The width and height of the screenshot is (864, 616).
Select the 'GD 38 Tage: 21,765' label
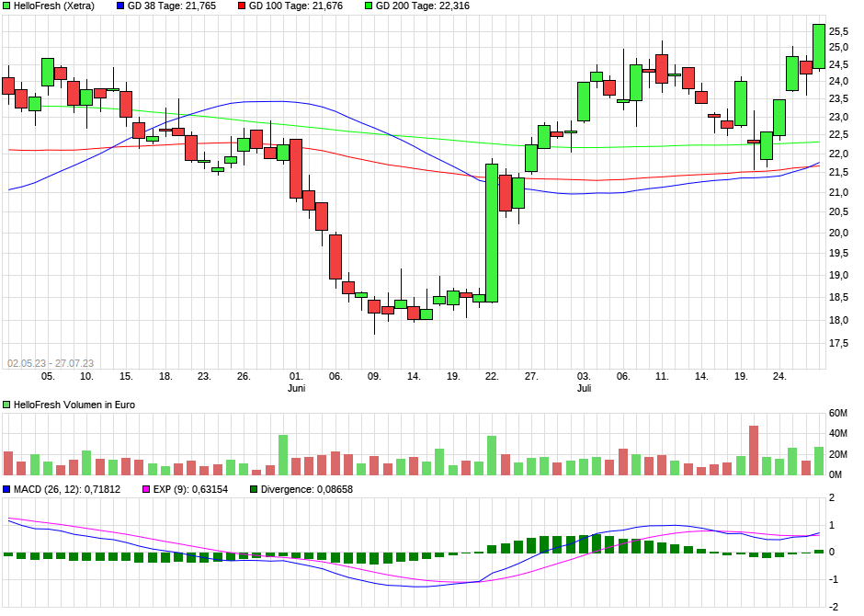coord(172,6)
